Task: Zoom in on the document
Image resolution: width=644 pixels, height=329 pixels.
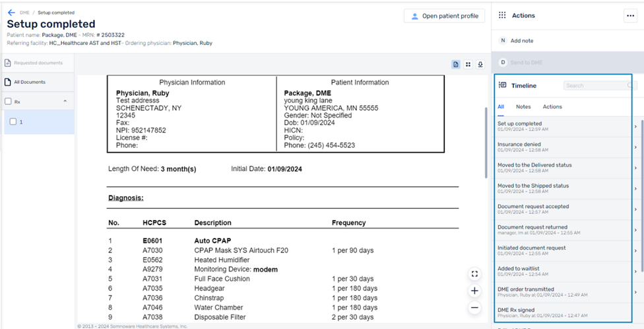Action: click(x=474, y=291)
